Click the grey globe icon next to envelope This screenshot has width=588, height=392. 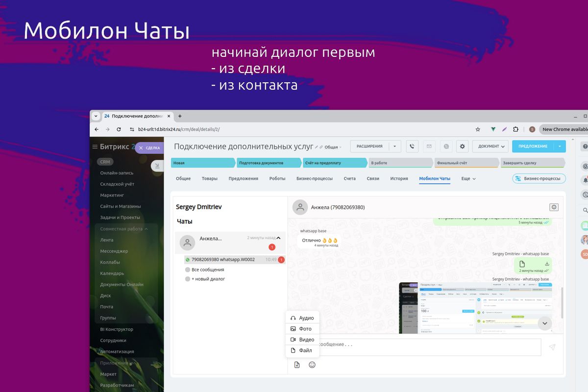tap(446, 146)
